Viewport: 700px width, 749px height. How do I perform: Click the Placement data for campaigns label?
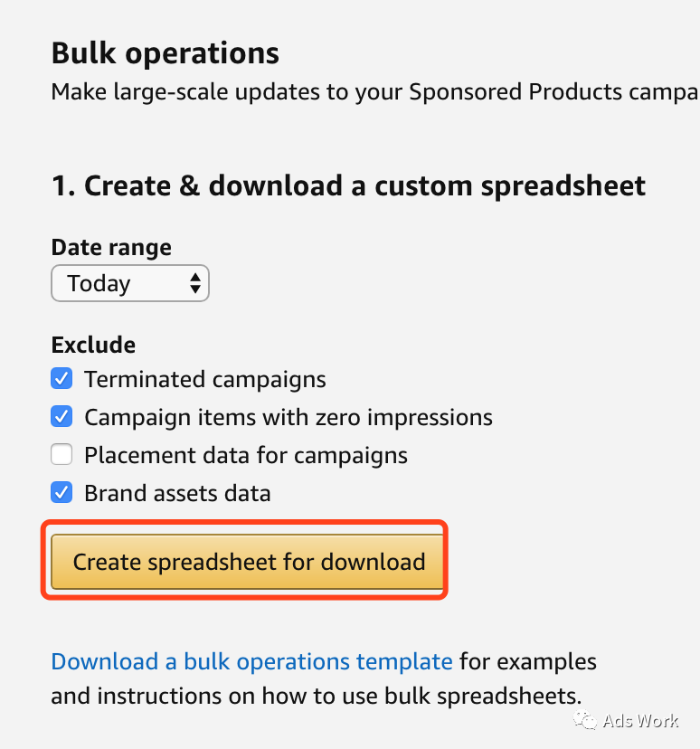click(x=246, y=455)
